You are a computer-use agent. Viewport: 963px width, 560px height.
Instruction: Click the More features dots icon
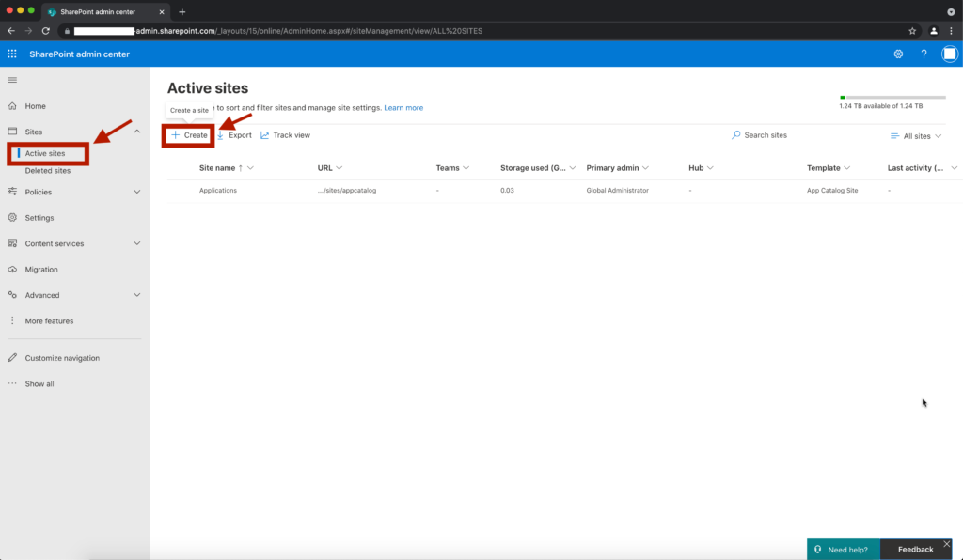pos(12,320)
